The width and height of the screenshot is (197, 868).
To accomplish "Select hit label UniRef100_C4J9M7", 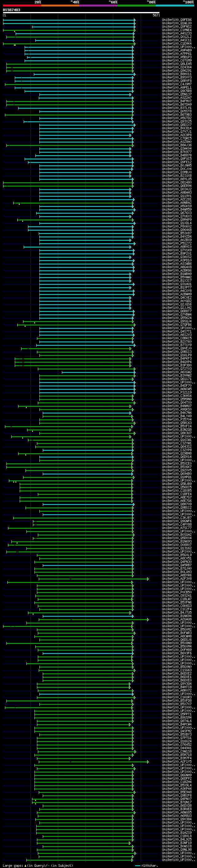I will [x=177, y=84].
